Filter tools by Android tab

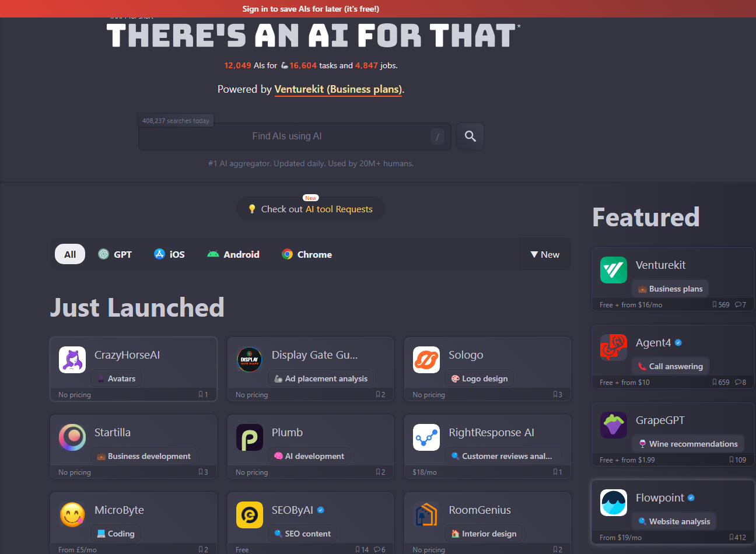click(x=233, y=254)
